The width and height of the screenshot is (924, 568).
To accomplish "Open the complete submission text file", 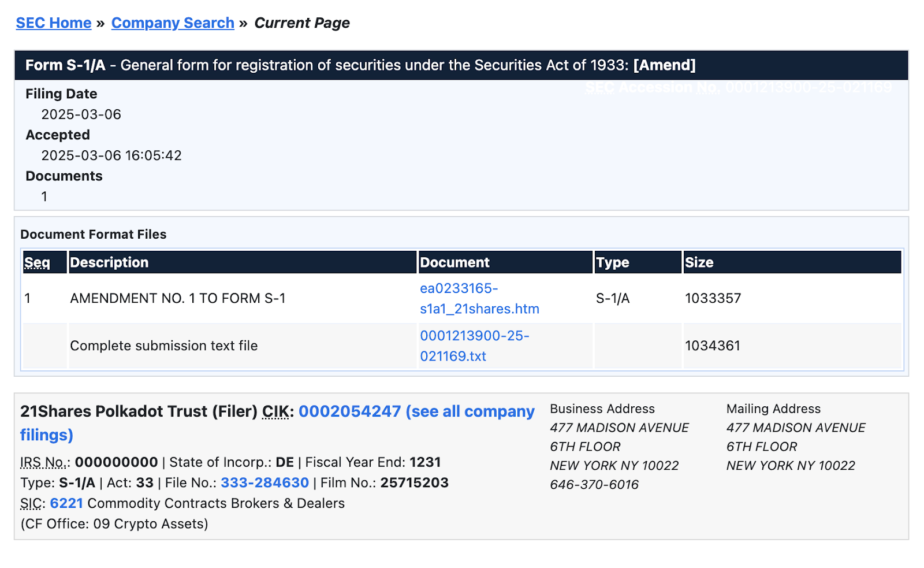I will 475,346.
